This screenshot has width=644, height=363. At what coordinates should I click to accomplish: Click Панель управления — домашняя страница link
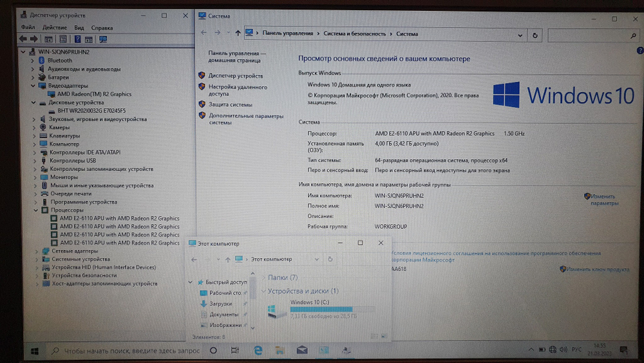(x=236, y=57)
